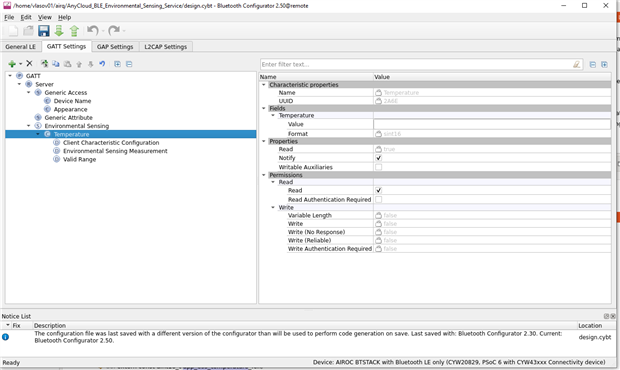Copy the selected GATT item

[x=56, y=64]
